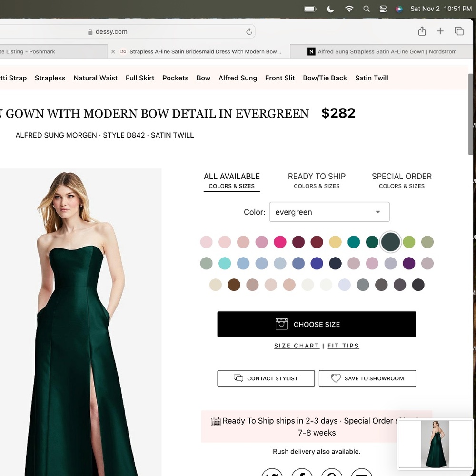The image size is (476, 476).
Task: Open the Focus moon icon in menu bar
Action: point(330,9)
